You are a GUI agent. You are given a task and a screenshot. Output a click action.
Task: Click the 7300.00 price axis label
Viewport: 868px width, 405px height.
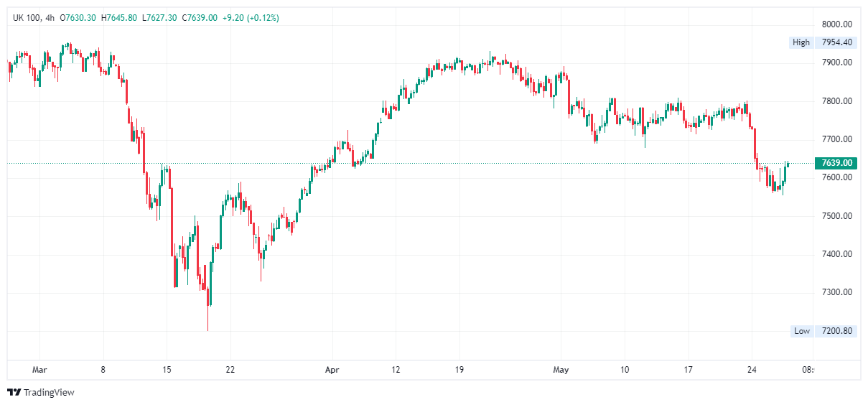click(836, 292)
